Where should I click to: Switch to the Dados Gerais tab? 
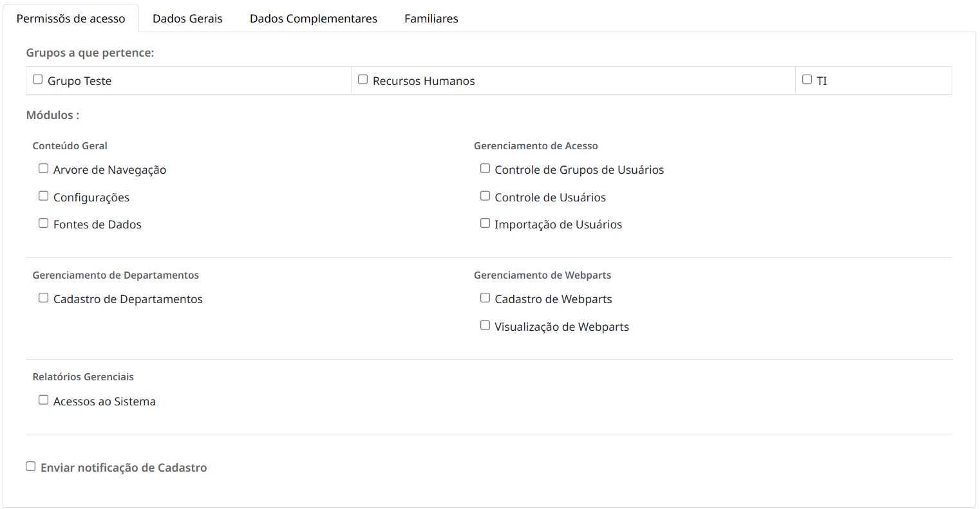click(x=187, y=19)
